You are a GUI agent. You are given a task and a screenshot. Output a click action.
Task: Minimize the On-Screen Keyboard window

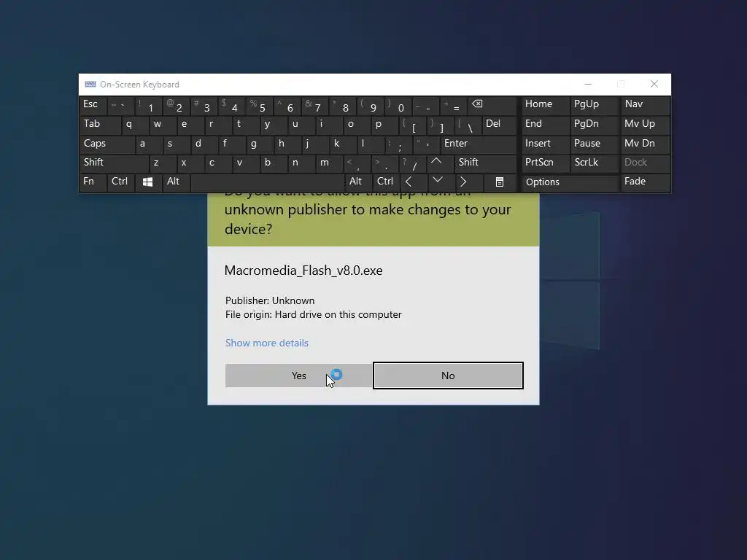(x=588, y=85)
